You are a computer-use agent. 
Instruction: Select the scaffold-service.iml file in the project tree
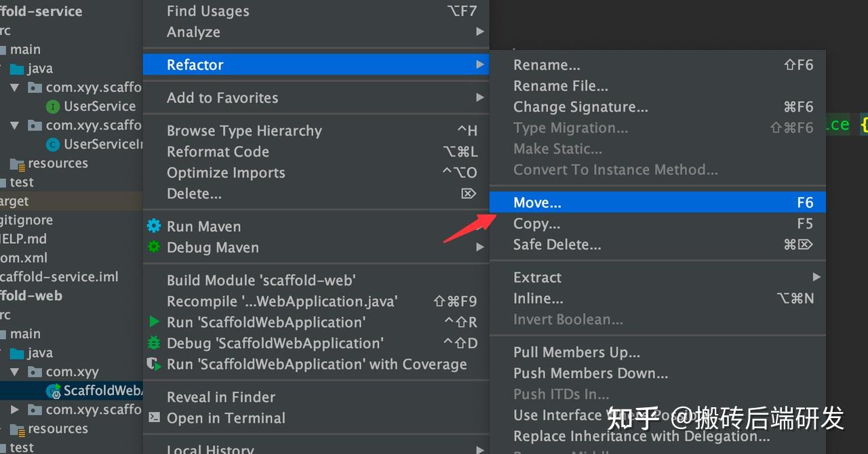click(59, 276)
